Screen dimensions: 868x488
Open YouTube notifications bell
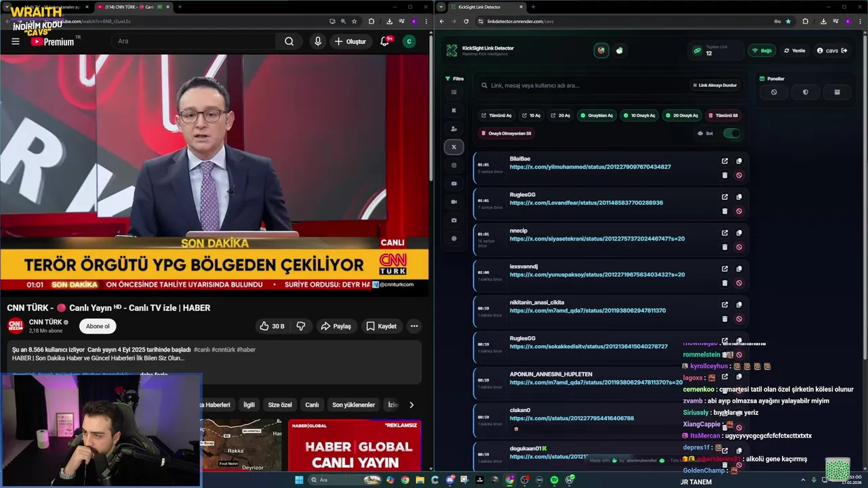click(384, 41)
